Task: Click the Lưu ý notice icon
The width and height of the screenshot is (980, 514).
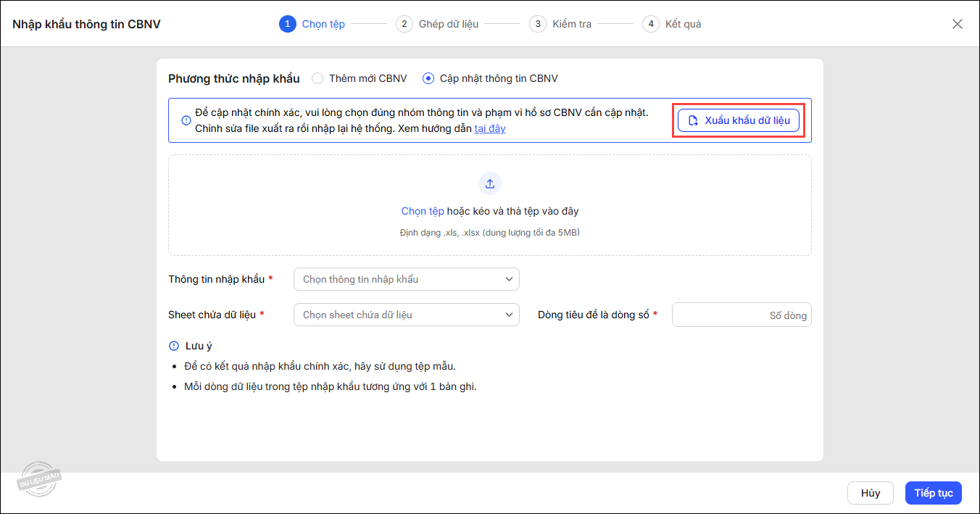Action: point(173,346)
